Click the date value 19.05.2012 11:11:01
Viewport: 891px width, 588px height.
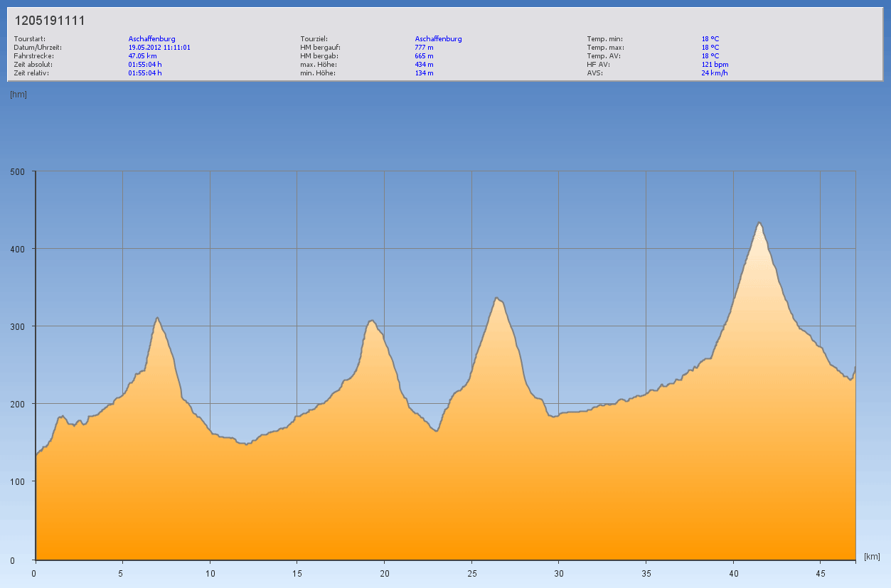159,48
